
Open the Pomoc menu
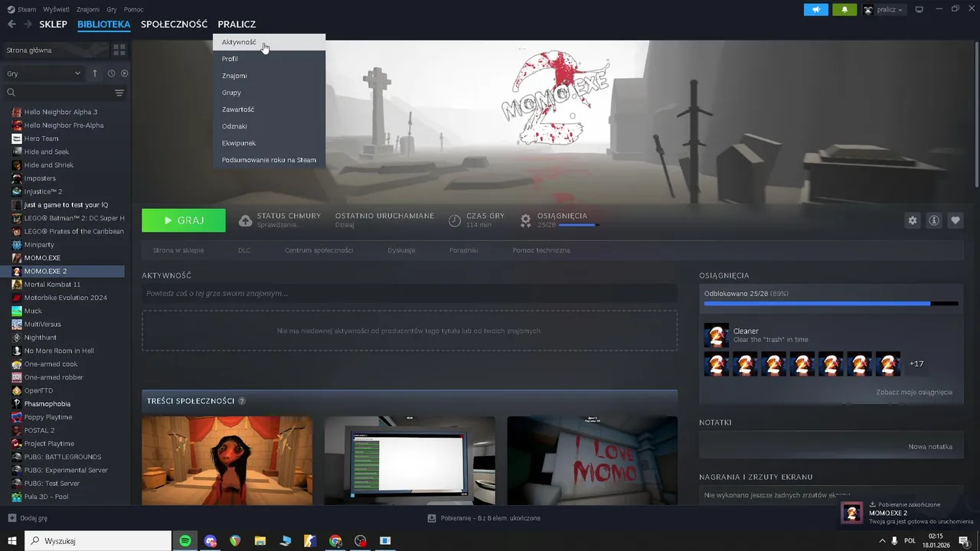(133, 10)
